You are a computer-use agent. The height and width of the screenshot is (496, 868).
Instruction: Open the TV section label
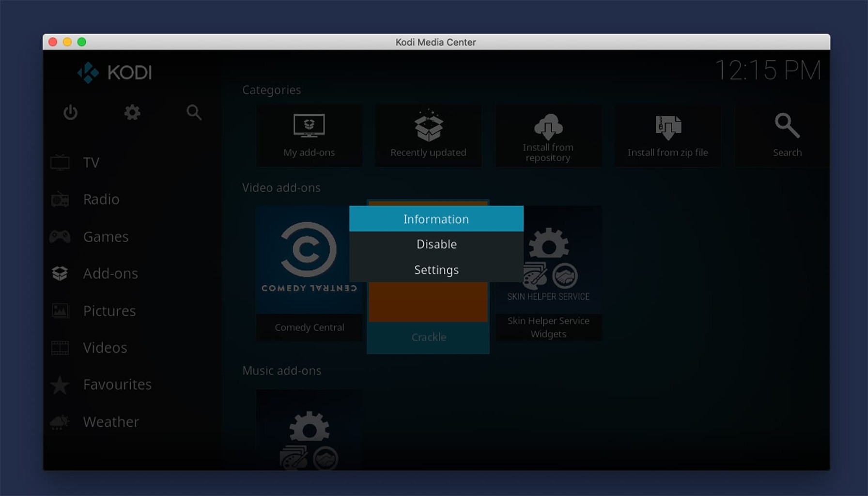tap(91, 163)
